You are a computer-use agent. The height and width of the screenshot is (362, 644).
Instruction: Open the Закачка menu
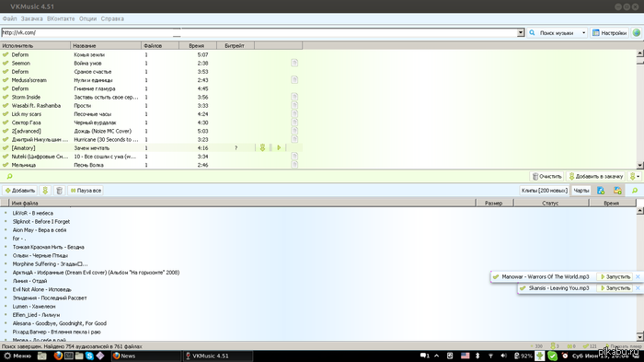click(31, 18)
